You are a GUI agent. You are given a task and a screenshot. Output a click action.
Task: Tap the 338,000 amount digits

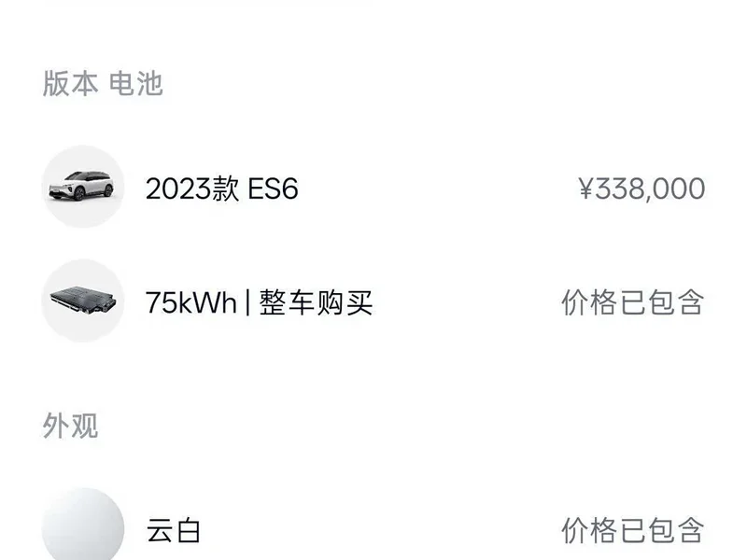pyautogui.click(x=651, y=189)
